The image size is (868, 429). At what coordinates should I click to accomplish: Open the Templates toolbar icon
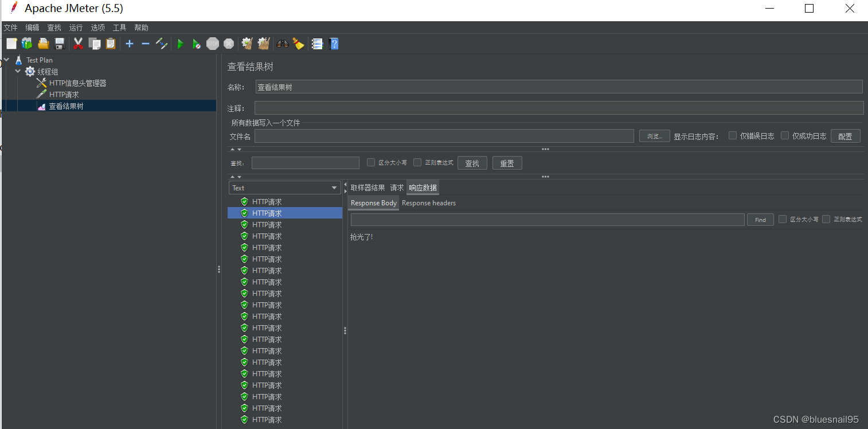point(27,44)
